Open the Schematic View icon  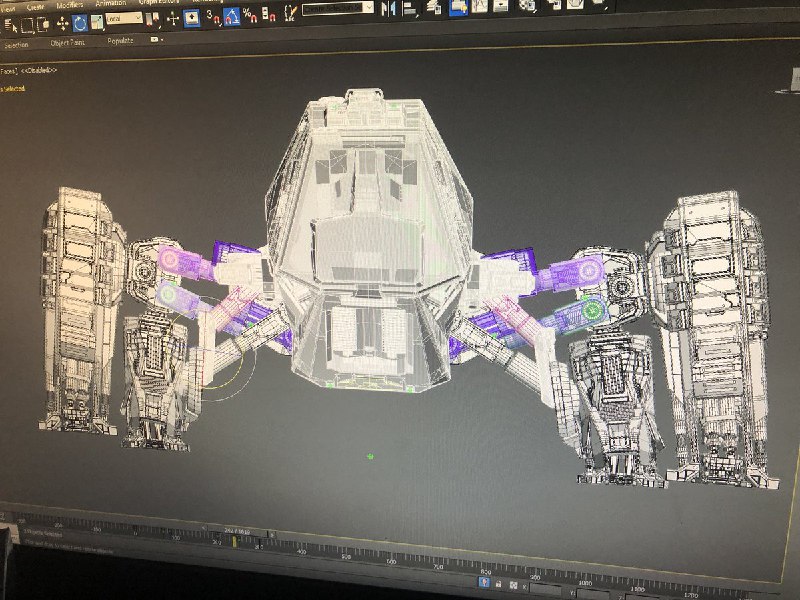(501, 5)
